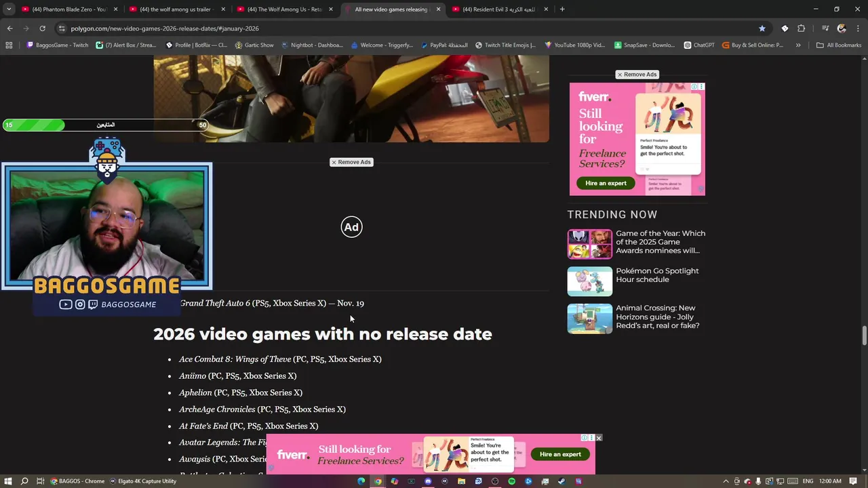868x488 pixels.
Task: Open the Windows Start menu
Action: click(7, 481)
